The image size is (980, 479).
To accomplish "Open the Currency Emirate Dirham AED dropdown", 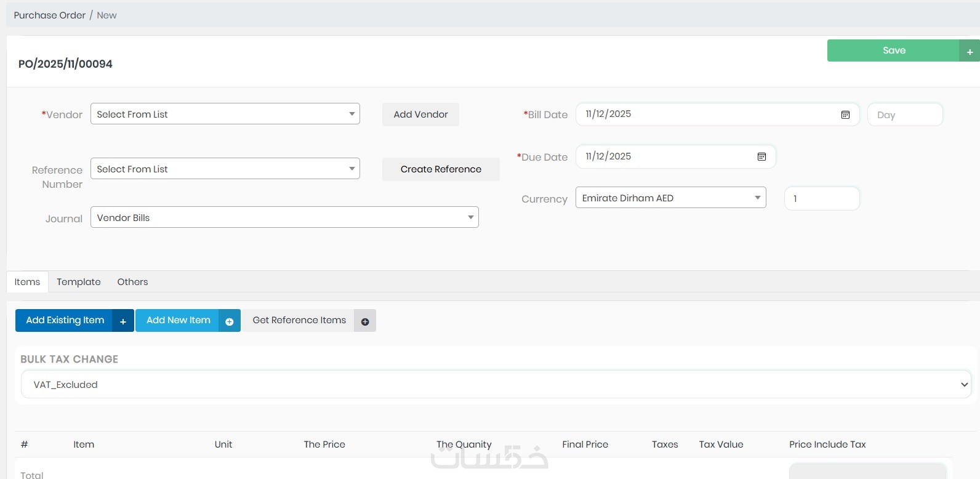I will click(x=671, y=198).
